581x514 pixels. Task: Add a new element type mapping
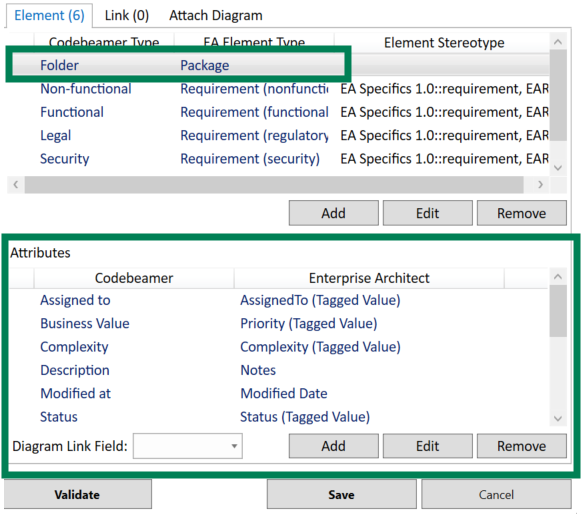click(333, 213)
